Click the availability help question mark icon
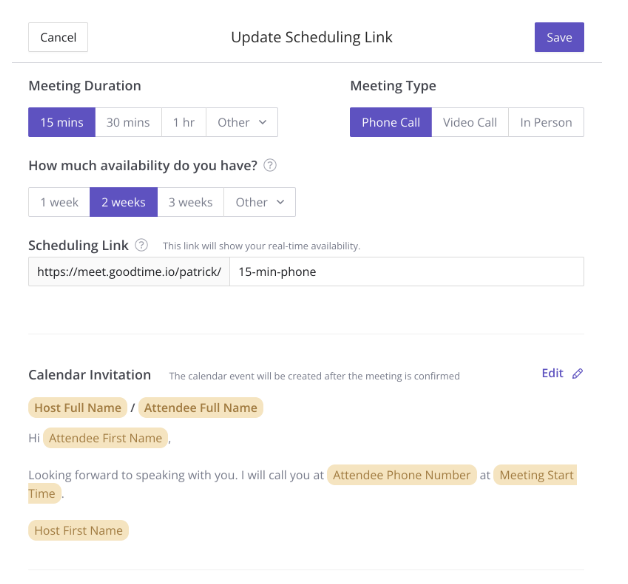Screen dimensions: 628x584 tap(270, 165)
